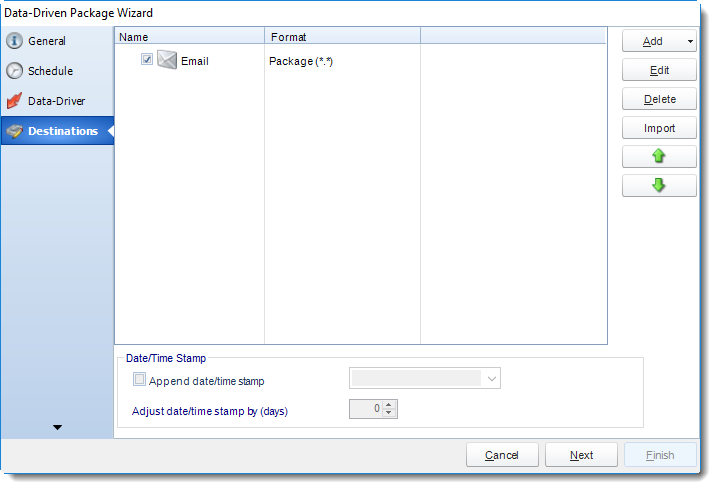Click the Finish button

click(660, 455)
